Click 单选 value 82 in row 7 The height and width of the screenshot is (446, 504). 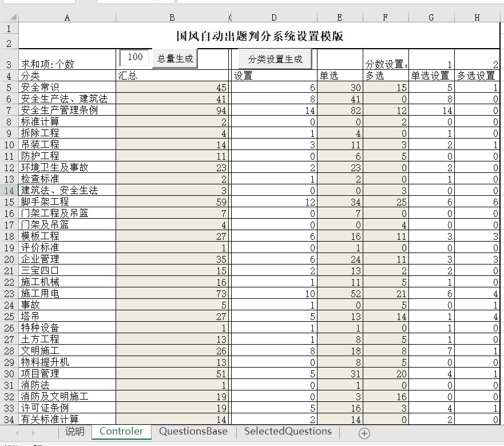coord(340,110)
